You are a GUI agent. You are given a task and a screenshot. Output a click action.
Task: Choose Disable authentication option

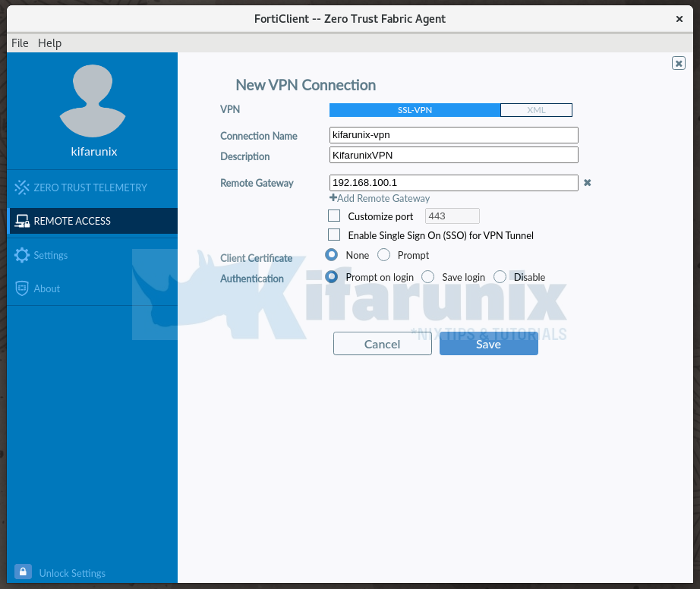(500, 276)
